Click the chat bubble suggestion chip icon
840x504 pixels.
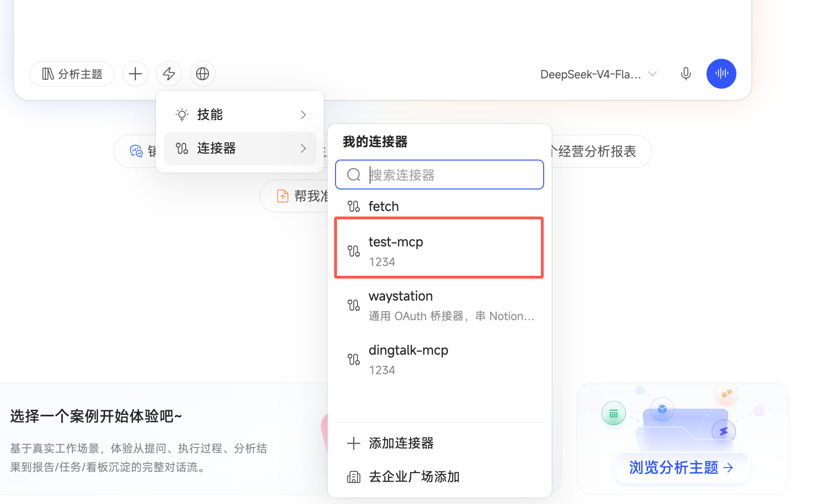pyautogui.click(x=136, y=151)
